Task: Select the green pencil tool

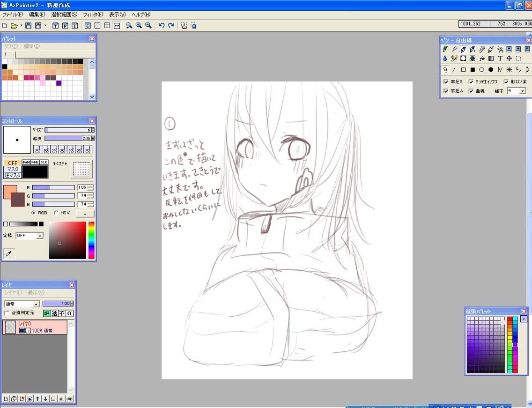Action: [x=445, y=49]
